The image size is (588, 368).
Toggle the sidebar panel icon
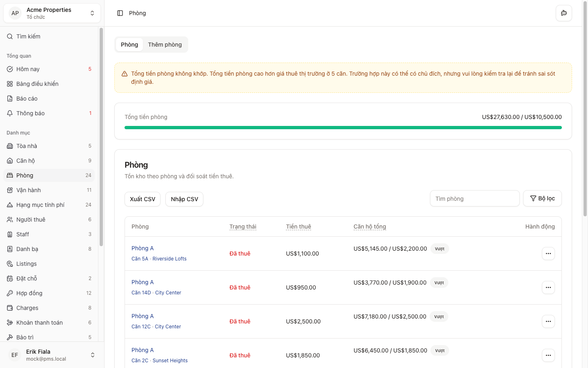[x=120, y=13]
